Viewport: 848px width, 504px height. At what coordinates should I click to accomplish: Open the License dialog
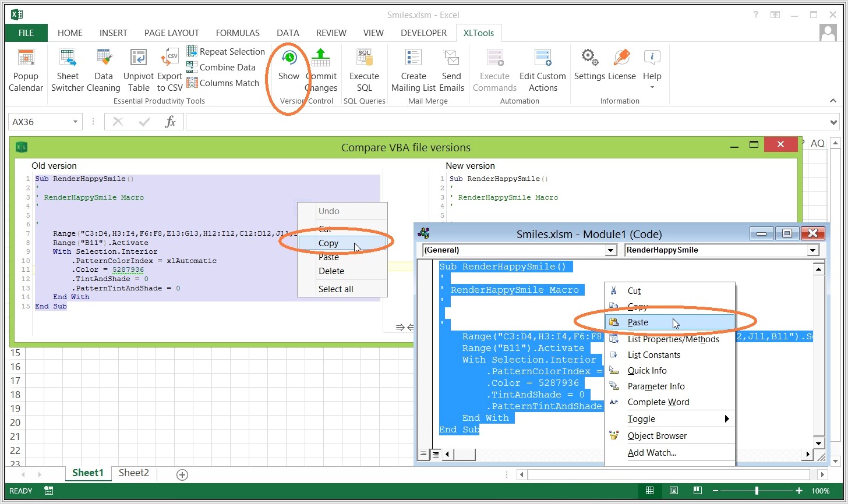(x=622, y=65)
